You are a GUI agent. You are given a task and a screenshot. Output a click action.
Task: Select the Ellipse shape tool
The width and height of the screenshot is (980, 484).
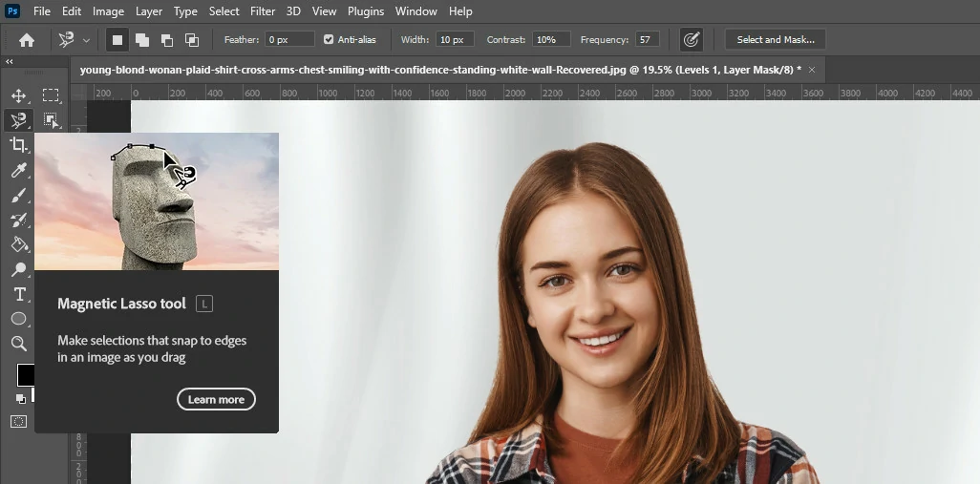[x=19, y=319]
